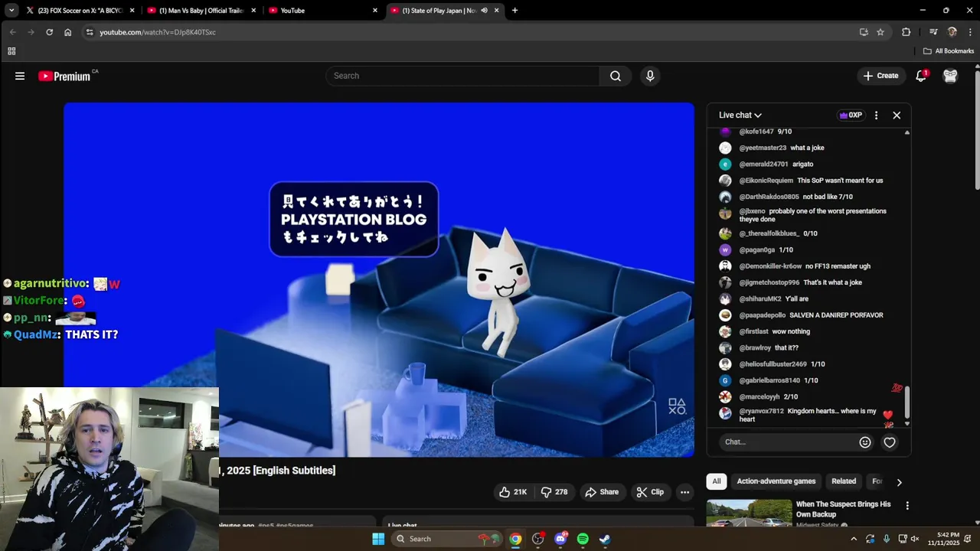Open YouTube notifications bell

[x=921, y=76]
